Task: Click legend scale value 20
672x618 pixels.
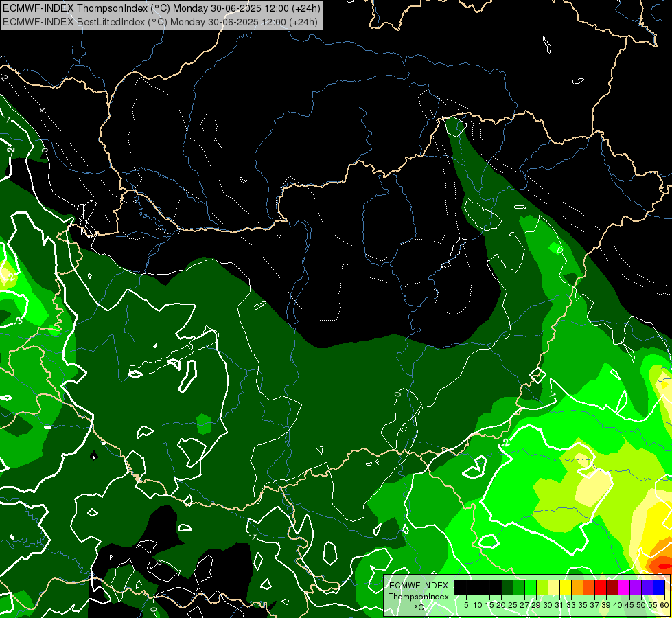Action: click(501, 605)
